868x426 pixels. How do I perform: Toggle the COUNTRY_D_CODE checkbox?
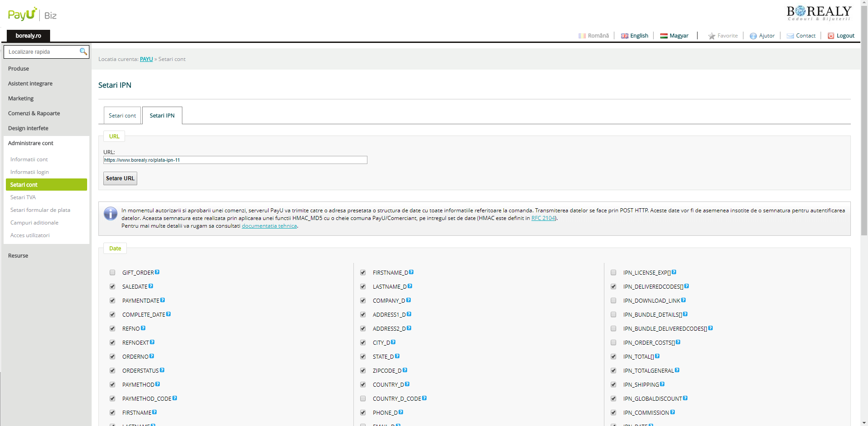(363, 398)
